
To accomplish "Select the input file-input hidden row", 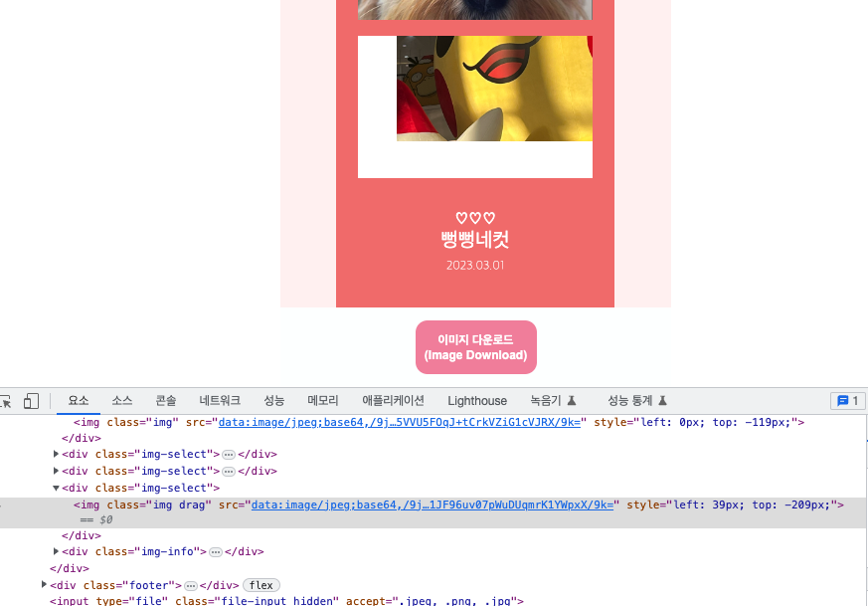I will coord(286,601).
